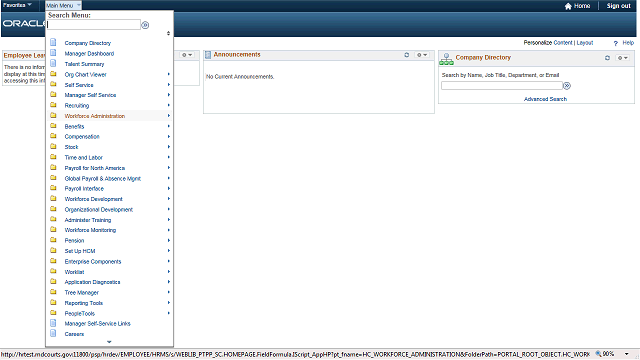
Task: Click the sort menu toggle arrows
Action: click(x=168, y=33)
